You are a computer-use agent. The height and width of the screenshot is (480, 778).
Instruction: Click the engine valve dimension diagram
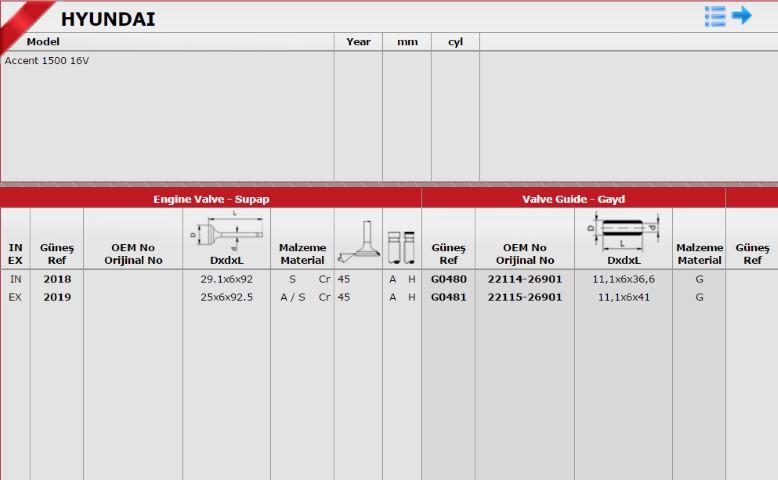[x=227, y=231]
